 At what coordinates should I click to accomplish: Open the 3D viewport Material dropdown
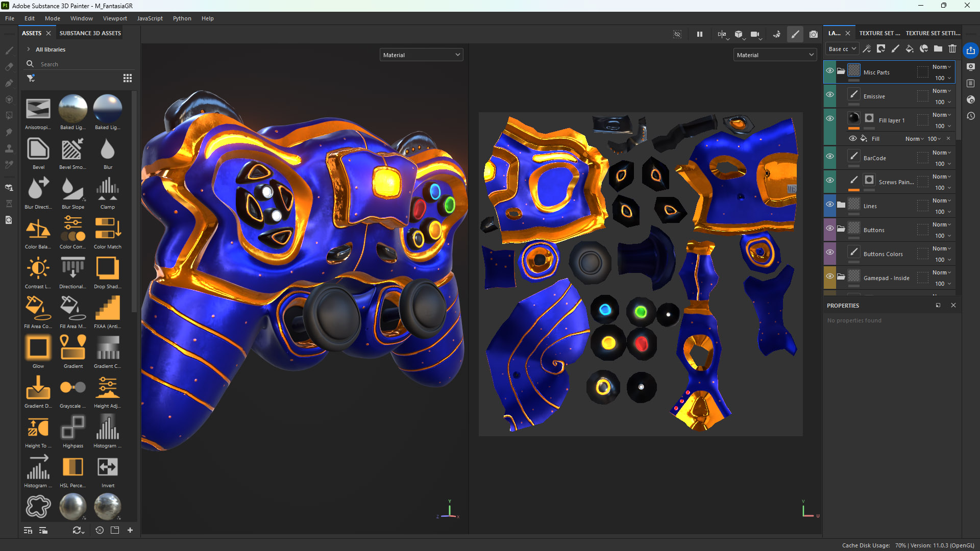click(421, 55)
